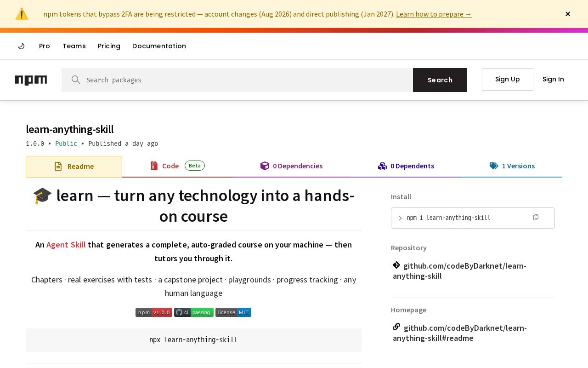588x368 pixels.
Task: Click the warning triangle icon in banner
Action: click(x=22, y=14)
